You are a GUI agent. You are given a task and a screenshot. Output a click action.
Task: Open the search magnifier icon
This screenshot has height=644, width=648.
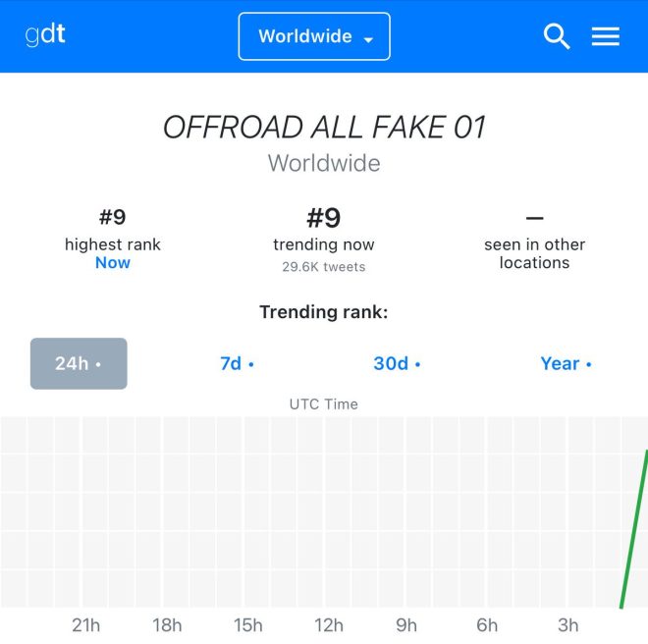click(x=557, y=36)
